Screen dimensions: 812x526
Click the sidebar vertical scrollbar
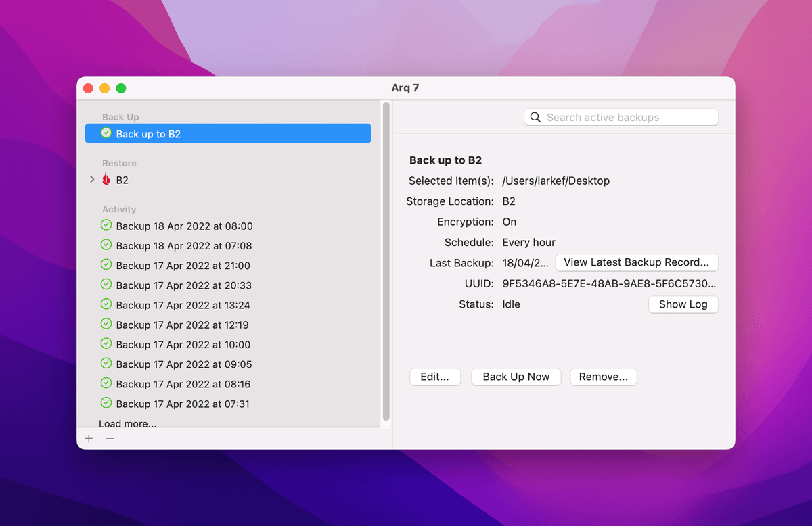(386, 260)
